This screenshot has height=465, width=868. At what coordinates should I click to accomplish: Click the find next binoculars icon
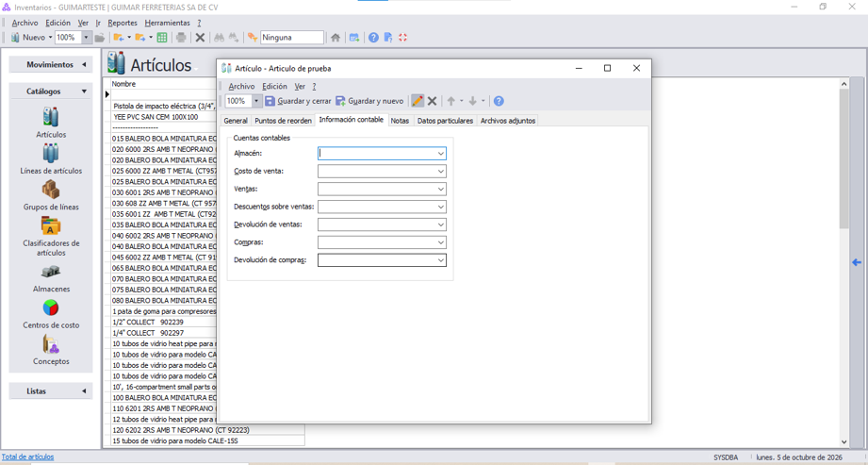pos(234,38)
